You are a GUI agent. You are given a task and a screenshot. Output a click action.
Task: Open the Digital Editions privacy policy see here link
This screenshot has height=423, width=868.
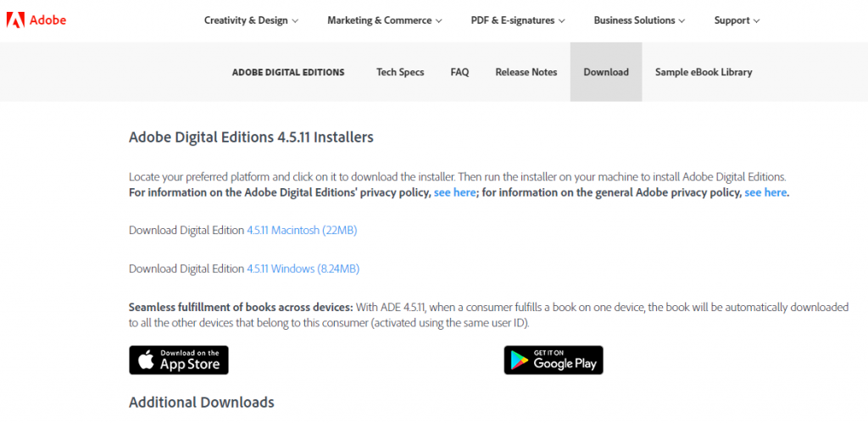454,192
